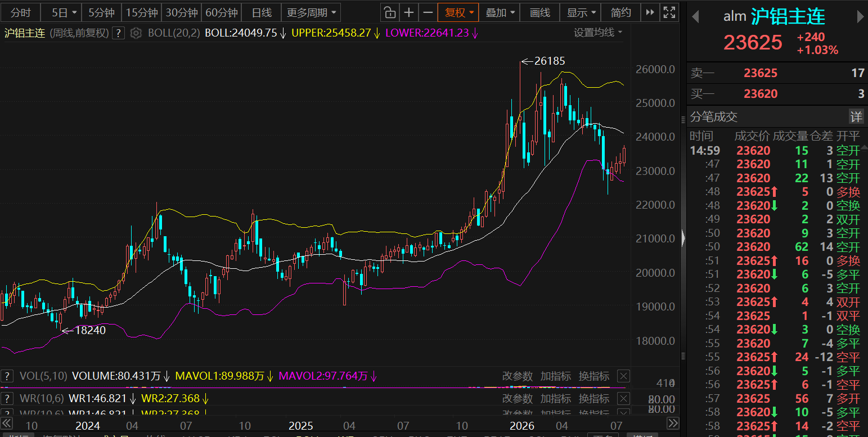Image resolution: width=868 pixels, height=437 pixels.
Task: Open the VOL indicator help question mark
Action: (x=8, y=376)
